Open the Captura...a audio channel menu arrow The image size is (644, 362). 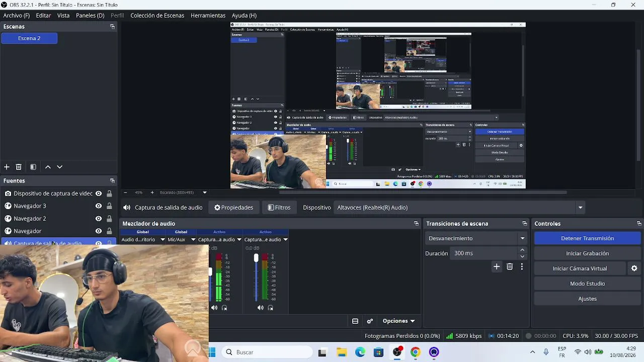239,240
